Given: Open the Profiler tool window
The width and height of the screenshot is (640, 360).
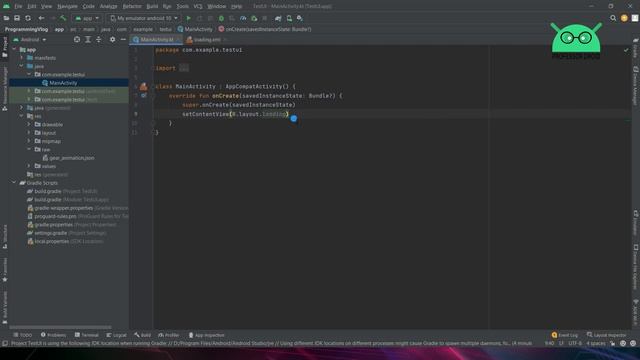Looking at the screenshot, I should coord(169,335).
